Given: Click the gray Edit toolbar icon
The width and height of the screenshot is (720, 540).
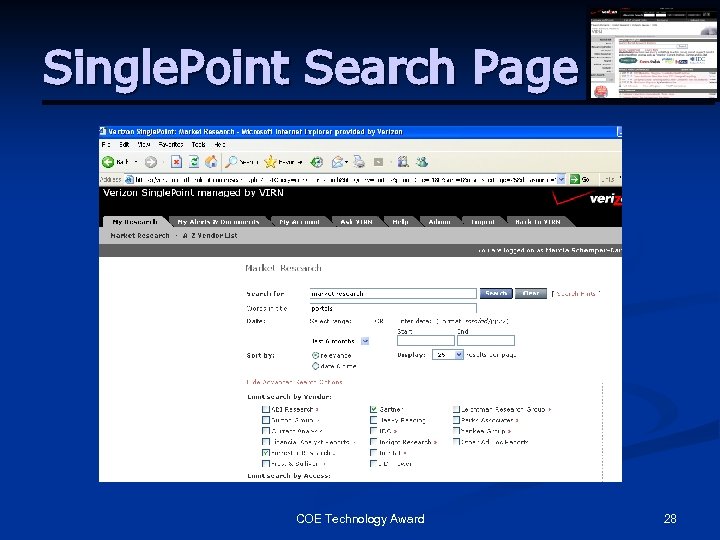Looking at the screenshot, I should point(378,162).
